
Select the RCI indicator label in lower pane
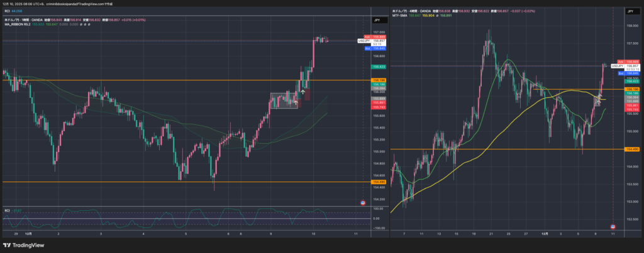click(8, 210)
